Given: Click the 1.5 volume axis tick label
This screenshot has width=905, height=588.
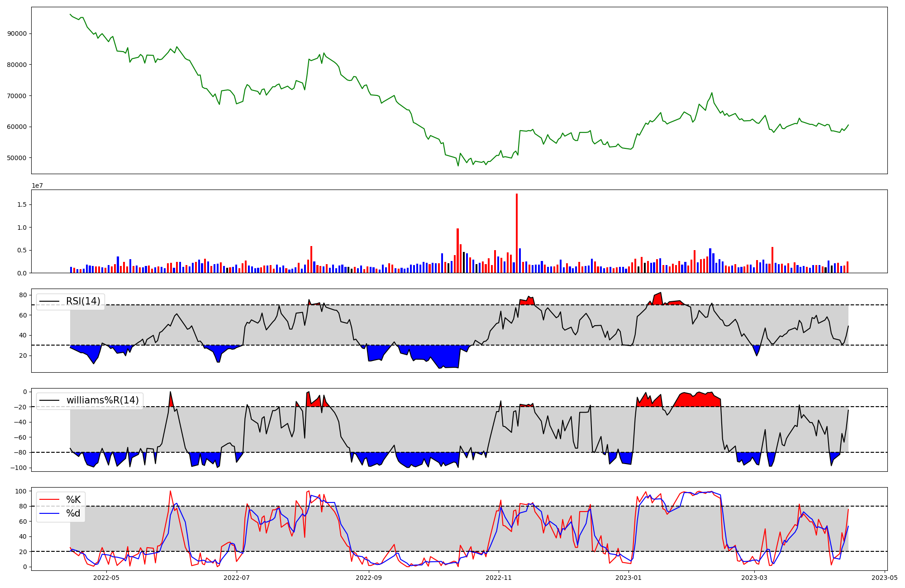Looking at the screenshot, I should click(x=22, y=204).
